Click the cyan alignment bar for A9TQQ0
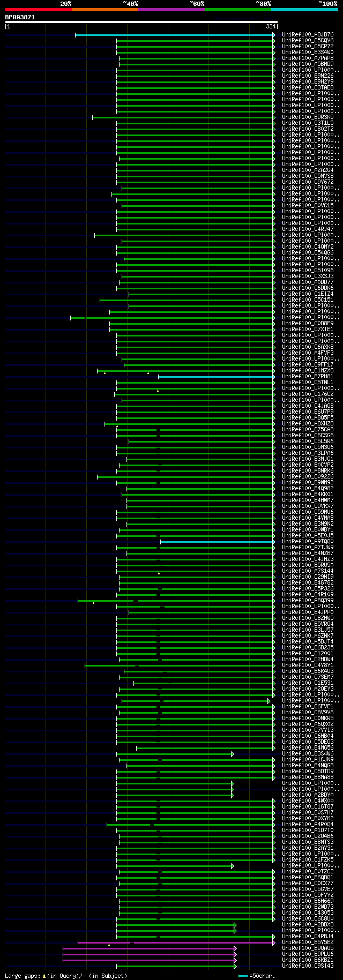Screen dimensions: 343x980 click(218, 542)
